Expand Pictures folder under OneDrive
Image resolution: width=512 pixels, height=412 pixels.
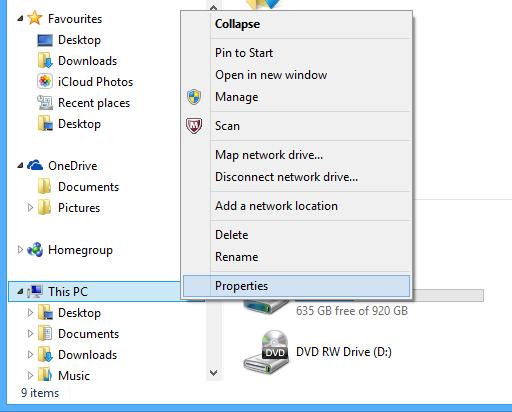click(30, 208)
